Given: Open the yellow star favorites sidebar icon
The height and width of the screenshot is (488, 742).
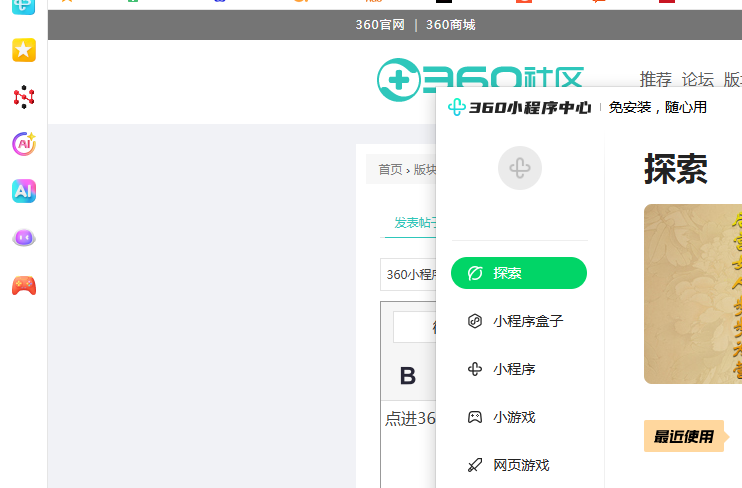Looking at the screenshot, I should coord(24,50).
